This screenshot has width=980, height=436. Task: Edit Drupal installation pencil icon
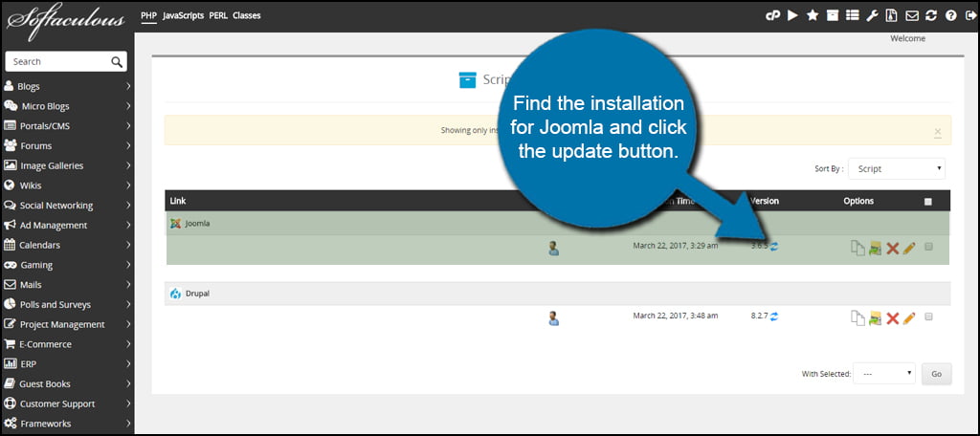coord(909,318)
